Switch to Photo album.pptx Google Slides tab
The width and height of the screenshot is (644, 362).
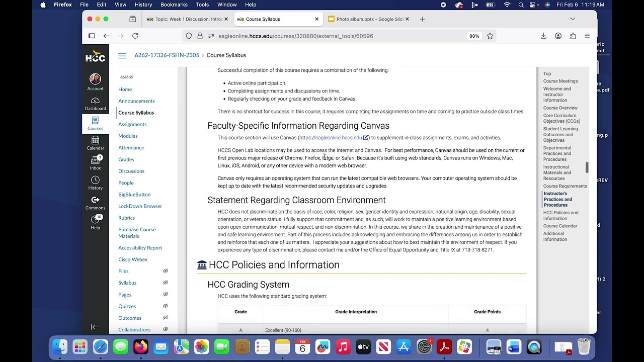(x=369, y=19)
